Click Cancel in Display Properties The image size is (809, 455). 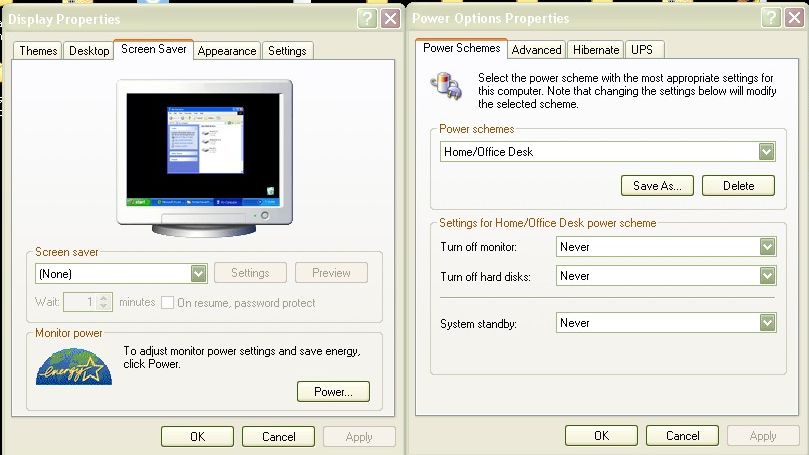pyautogui.click(x=278, y=436)
